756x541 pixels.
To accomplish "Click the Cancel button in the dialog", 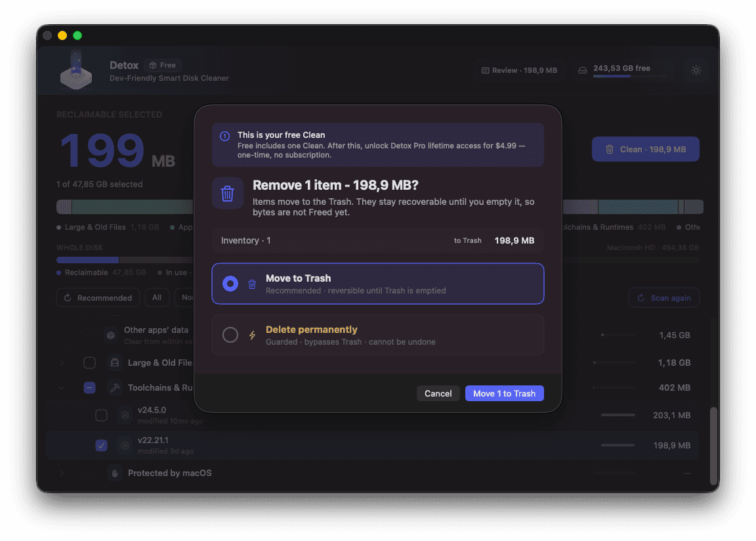I will click(x=438, y=393).
